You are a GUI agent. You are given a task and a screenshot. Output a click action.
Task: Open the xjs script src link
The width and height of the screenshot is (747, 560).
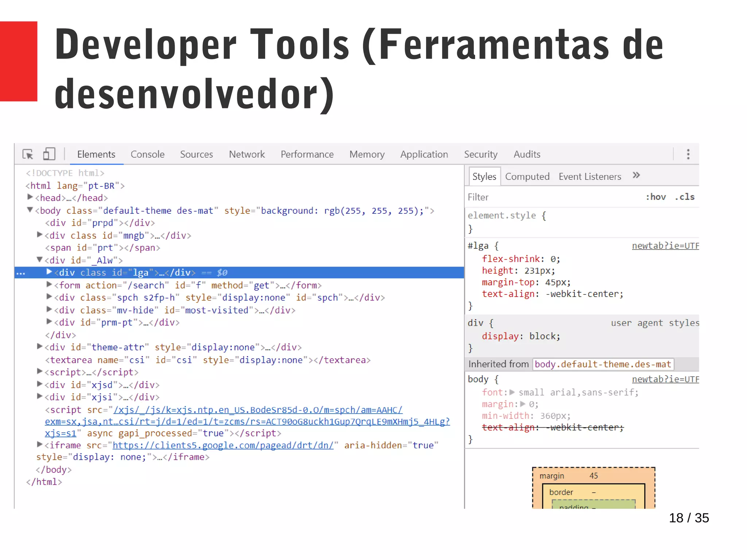click(x=247, y=421)
